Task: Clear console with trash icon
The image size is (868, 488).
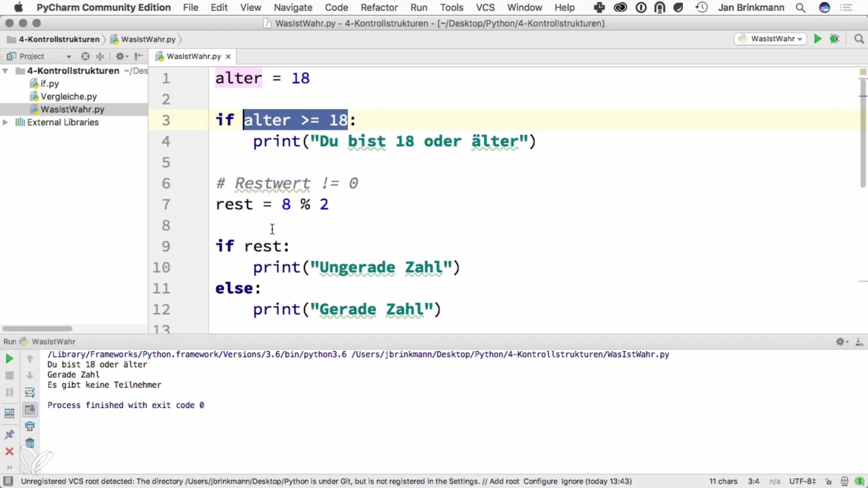Action: pyautogui.click(x=30, y=443)
